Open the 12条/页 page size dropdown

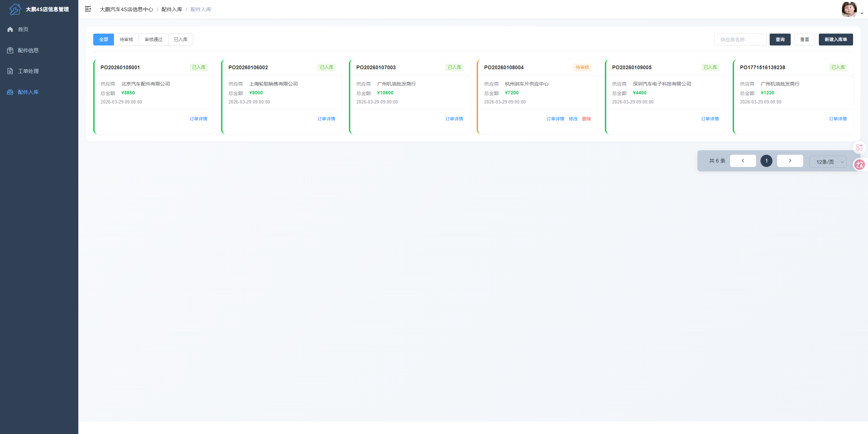(828, 162)
